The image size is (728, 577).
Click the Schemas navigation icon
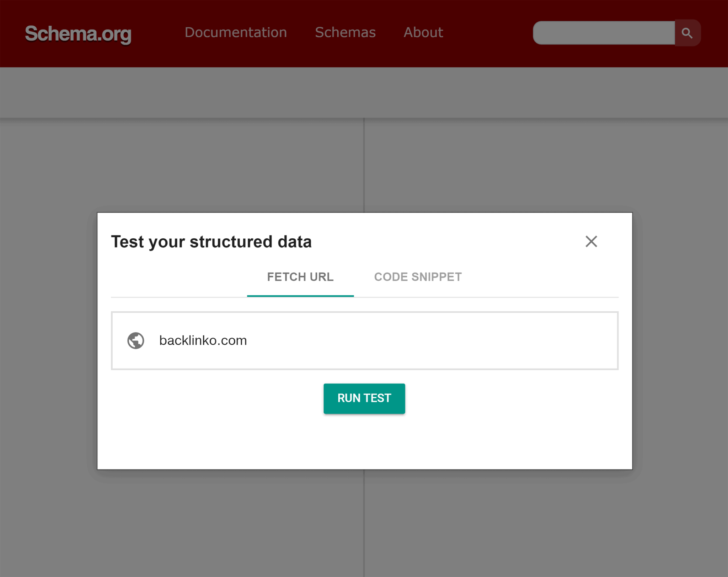(x=344, y=32)
